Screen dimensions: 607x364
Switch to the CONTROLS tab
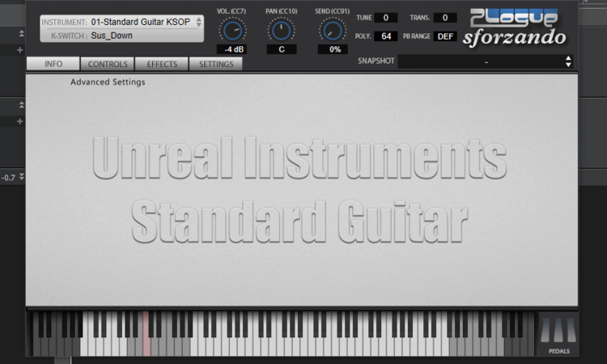click(107, 64)
